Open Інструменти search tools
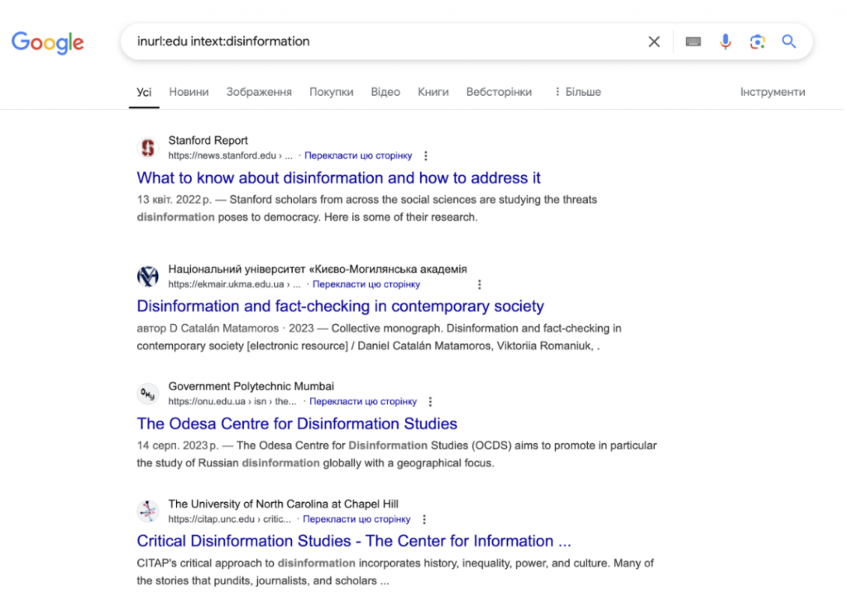 [773, 93]
